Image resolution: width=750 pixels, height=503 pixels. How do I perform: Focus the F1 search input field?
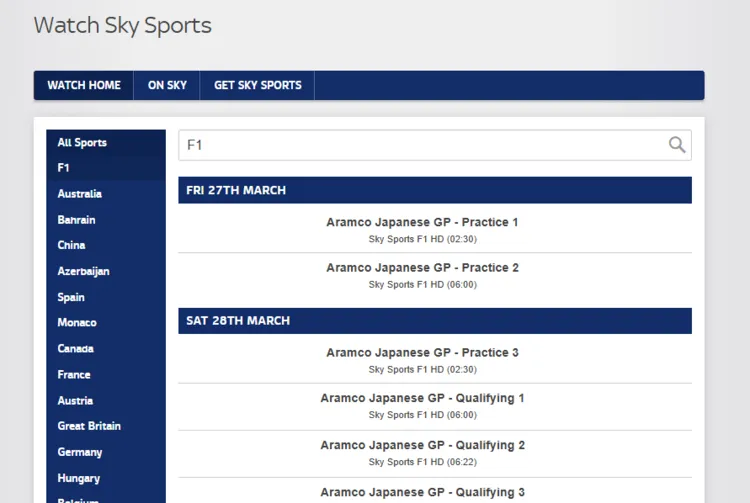pyautogui.click(x=435, y=145)
